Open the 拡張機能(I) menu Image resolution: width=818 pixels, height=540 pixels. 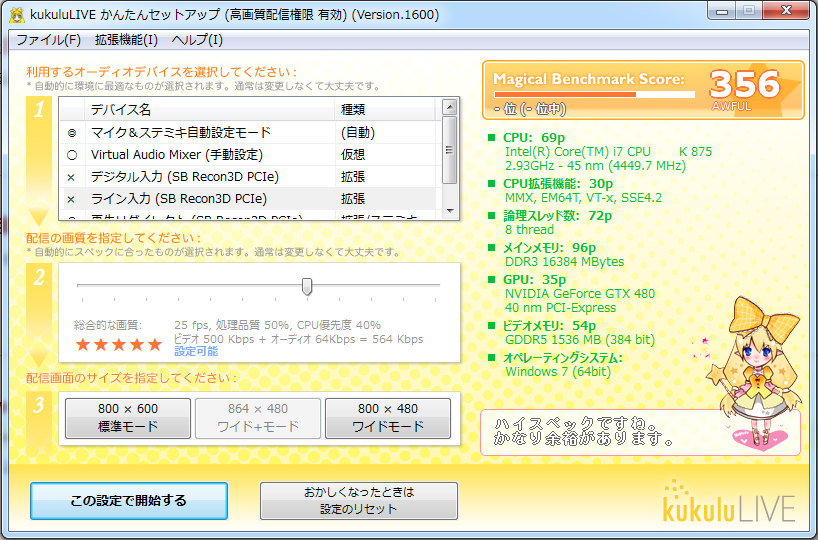coord(126,40)
